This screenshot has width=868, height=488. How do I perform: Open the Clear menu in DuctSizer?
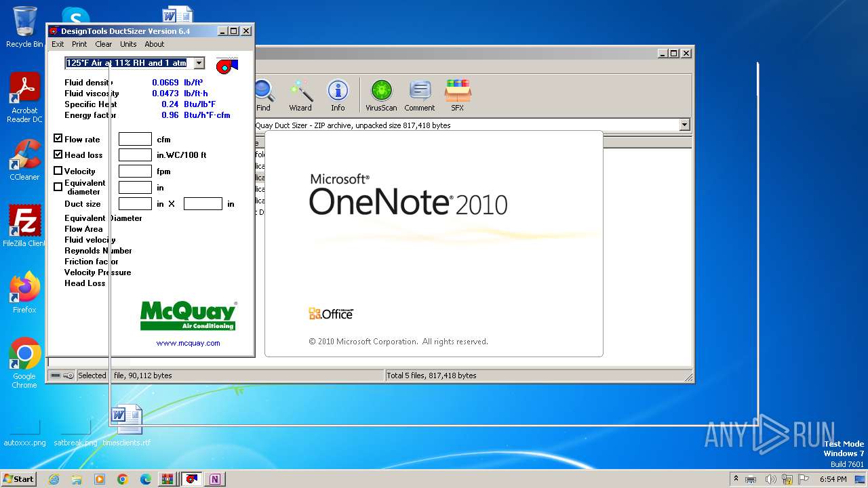tap(104, 44)
